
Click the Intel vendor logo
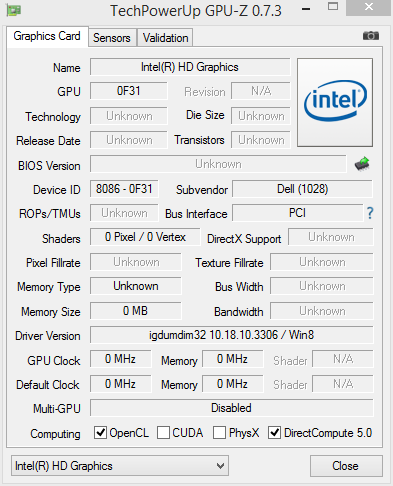[335, 102]
